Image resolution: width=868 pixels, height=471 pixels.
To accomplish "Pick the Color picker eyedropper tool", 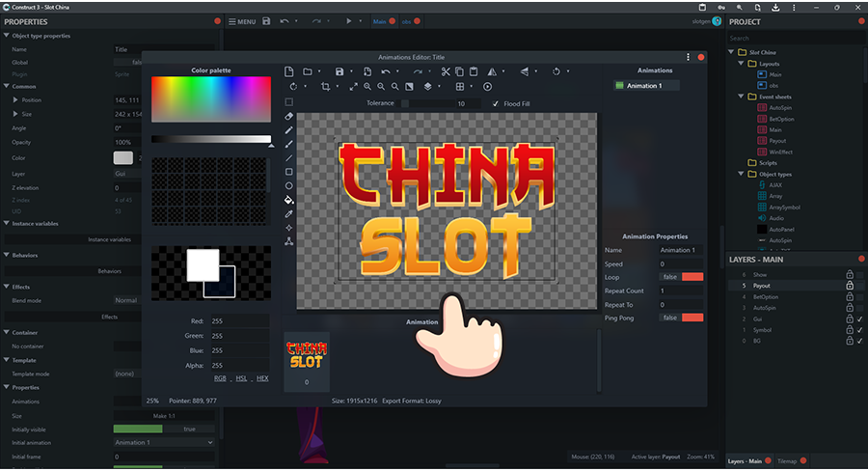I will (x=289, y=213).
